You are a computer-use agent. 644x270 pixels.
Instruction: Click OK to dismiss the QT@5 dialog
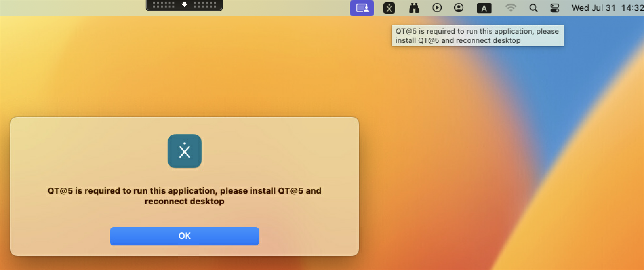(x=184, y=236)
